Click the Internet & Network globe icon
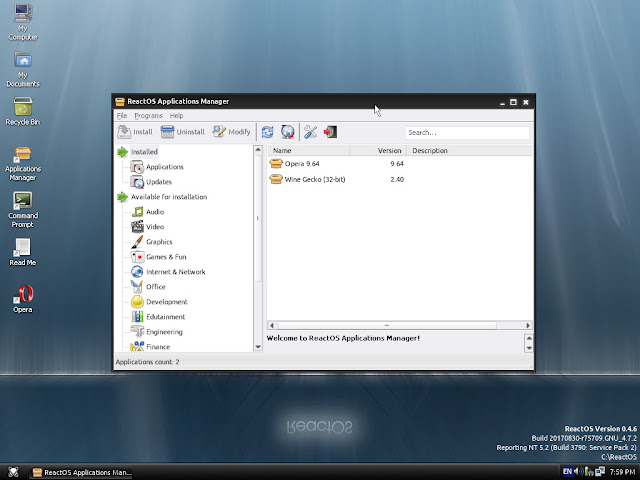Viewport: 640px width, 480px height. tap(137, 272)
